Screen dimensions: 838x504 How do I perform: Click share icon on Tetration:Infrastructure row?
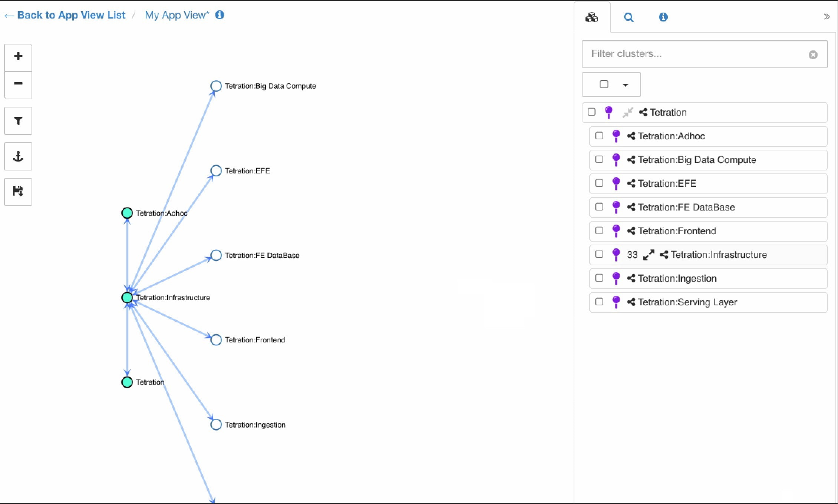pos(664,255)
